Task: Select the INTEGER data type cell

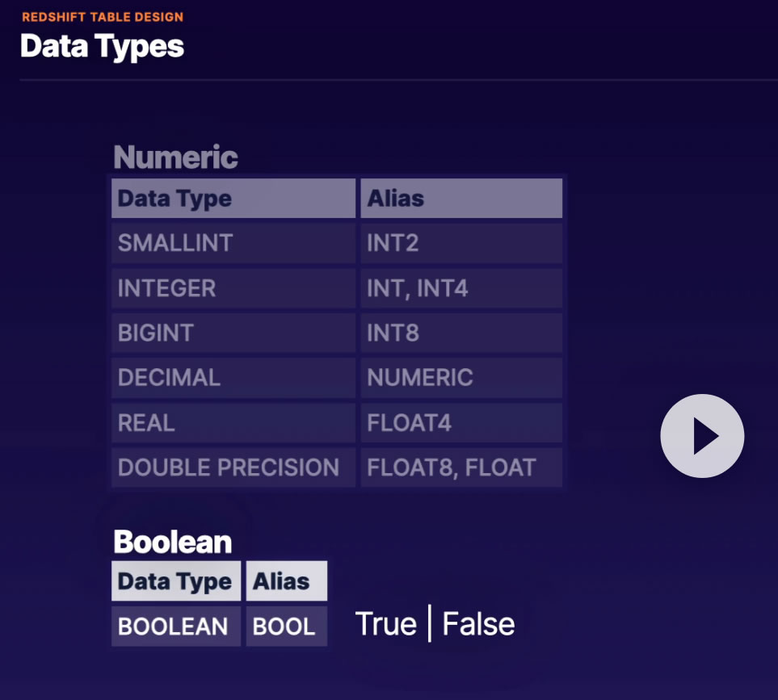Action: tap(233, 288)
